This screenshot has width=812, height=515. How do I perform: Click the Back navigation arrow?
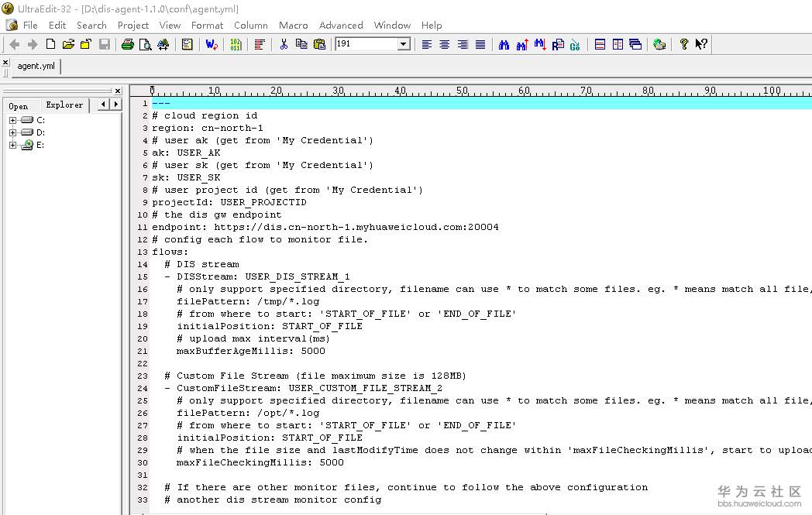[15, 44]
